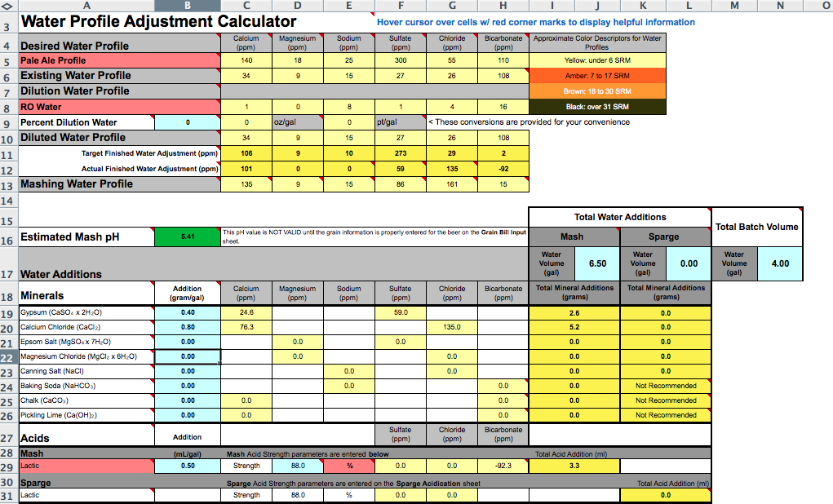Click Target Finished Sulfate value 273
The height and width of the screenshot is (504, 833).
[401, 153]
